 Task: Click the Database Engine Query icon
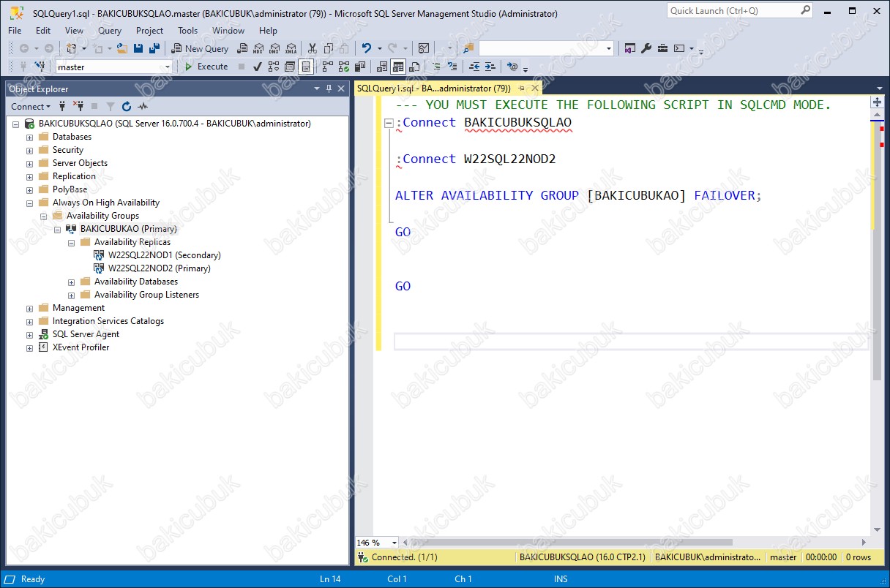coord(242,48)
